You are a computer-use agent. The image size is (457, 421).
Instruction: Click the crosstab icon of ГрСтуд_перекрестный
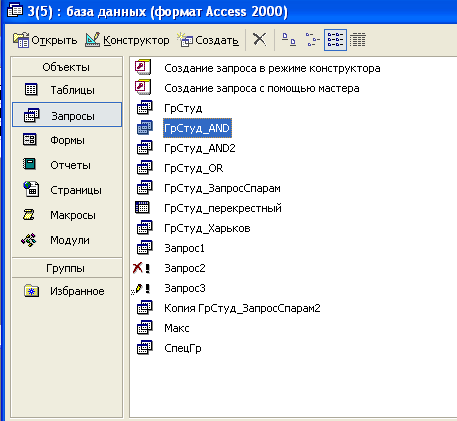pos(142,207)
